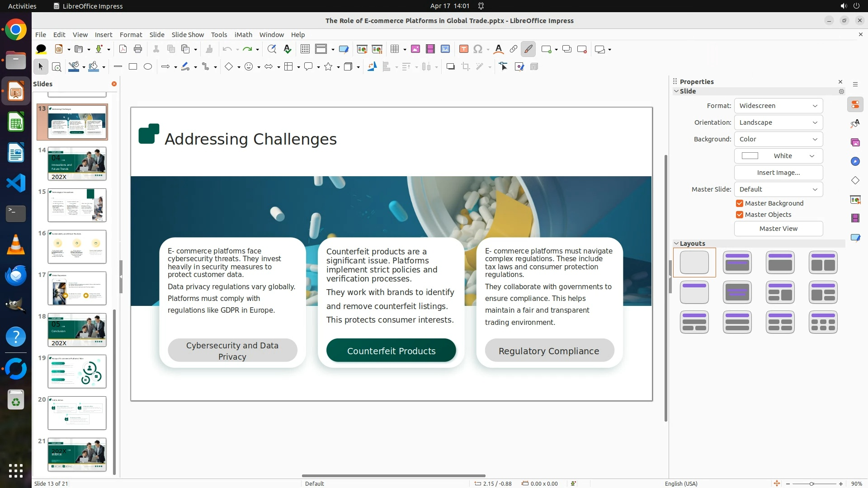Collapse the Layouts section

click(677, 244)
